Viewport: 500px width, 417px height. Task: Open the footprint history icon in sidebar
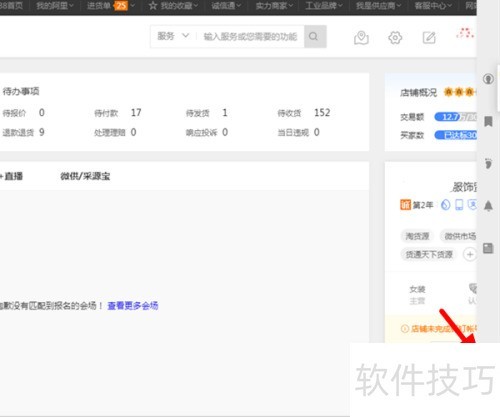point(488,163)
